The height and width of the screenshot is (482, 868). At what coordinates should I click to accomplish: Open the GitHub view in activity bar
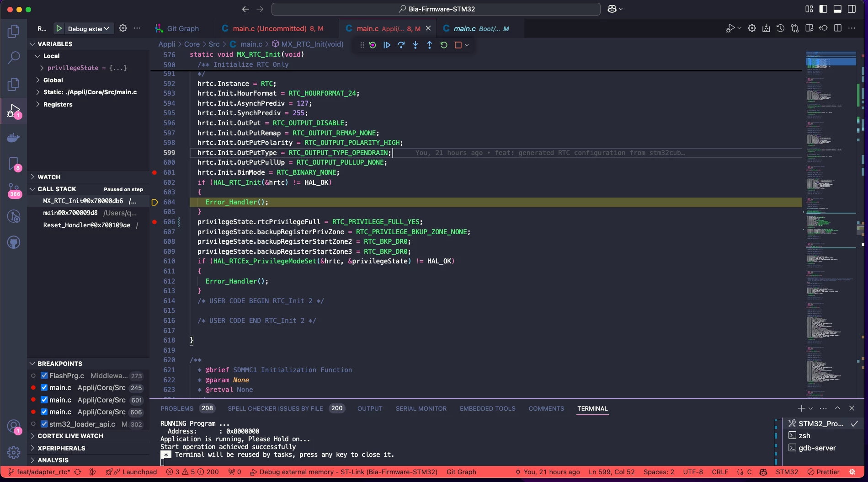pos(14,242)
